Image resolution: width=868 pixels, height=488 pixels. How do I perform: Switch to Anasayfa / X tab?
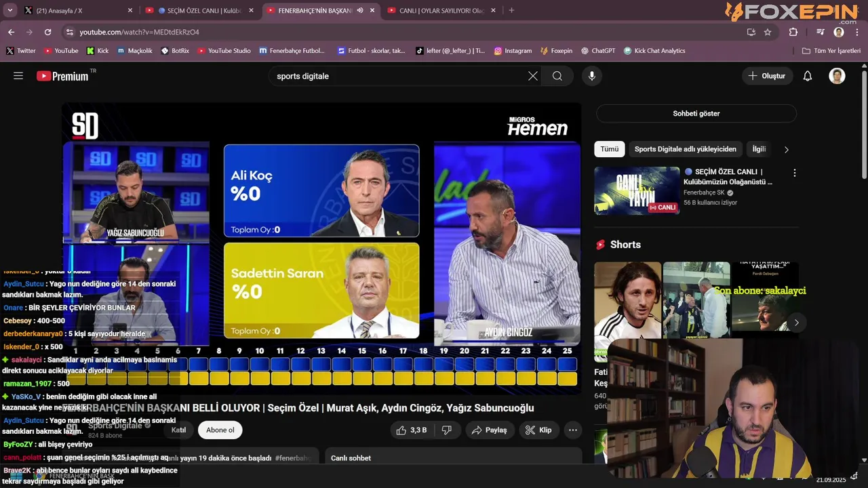click(x=73, y=10)
